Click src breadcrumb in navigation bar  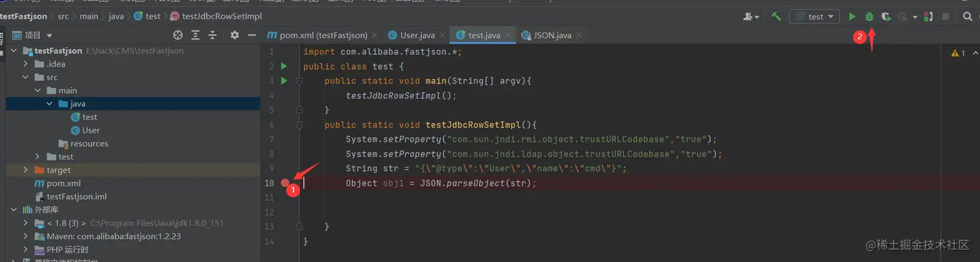click(x=62, y=16)
